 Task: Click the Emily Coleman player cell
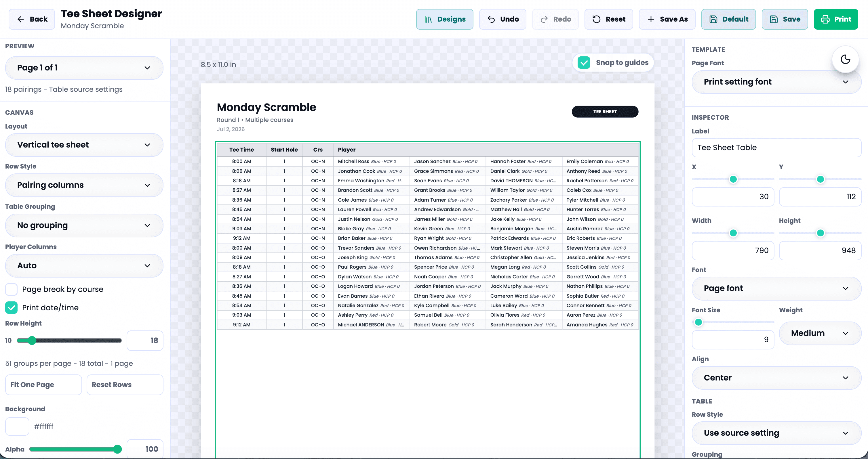pos(600,162)
